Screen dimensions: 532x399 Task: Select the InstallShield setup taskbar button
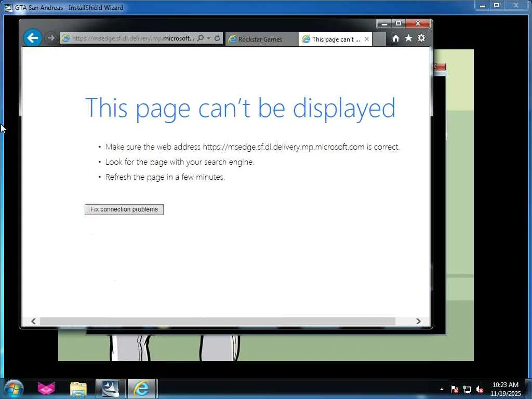pyautogui.click(x=111, y=389)
